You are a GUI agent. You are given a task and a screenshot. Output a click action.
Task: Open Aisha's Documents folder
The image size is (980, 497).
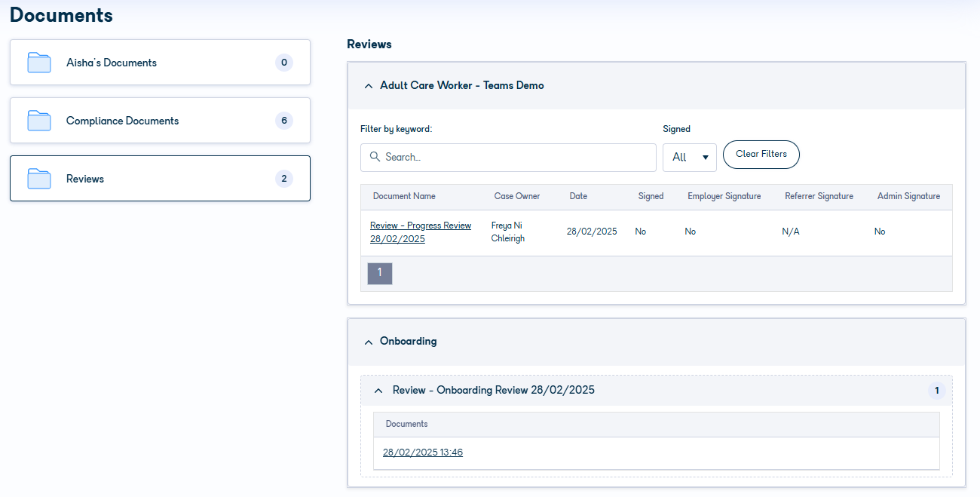[160, 63]
